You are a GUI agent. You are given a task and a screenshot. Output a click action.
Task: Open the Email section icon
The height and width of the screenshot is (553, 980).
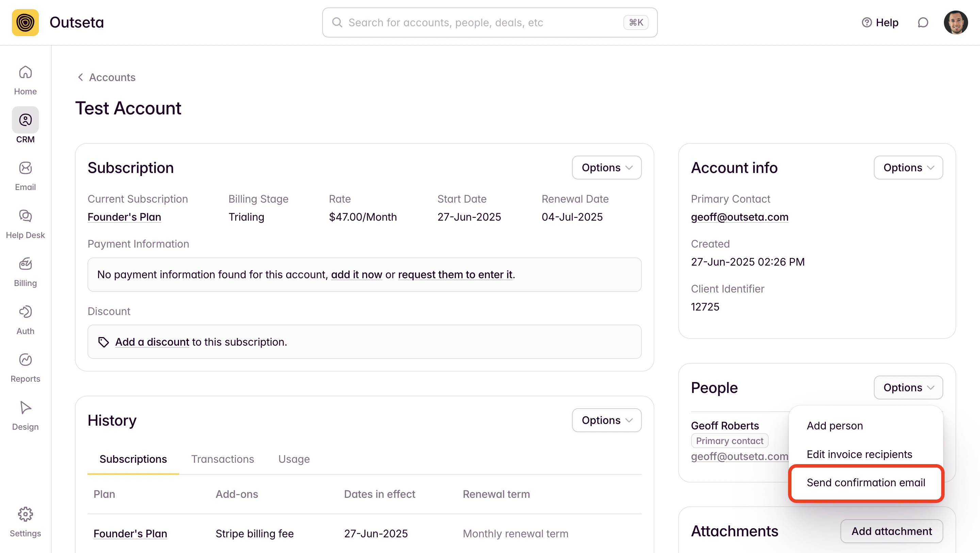tap(25, 168)
